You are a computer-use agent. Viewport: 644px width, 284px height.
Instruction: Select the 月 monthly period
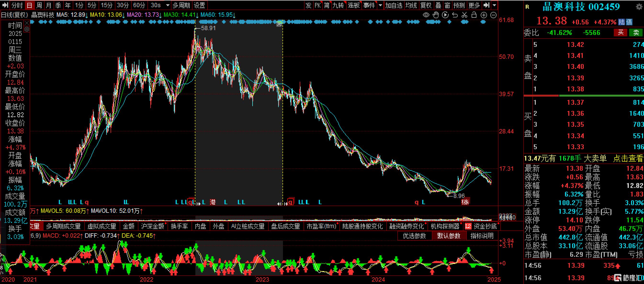click(49, 5)
